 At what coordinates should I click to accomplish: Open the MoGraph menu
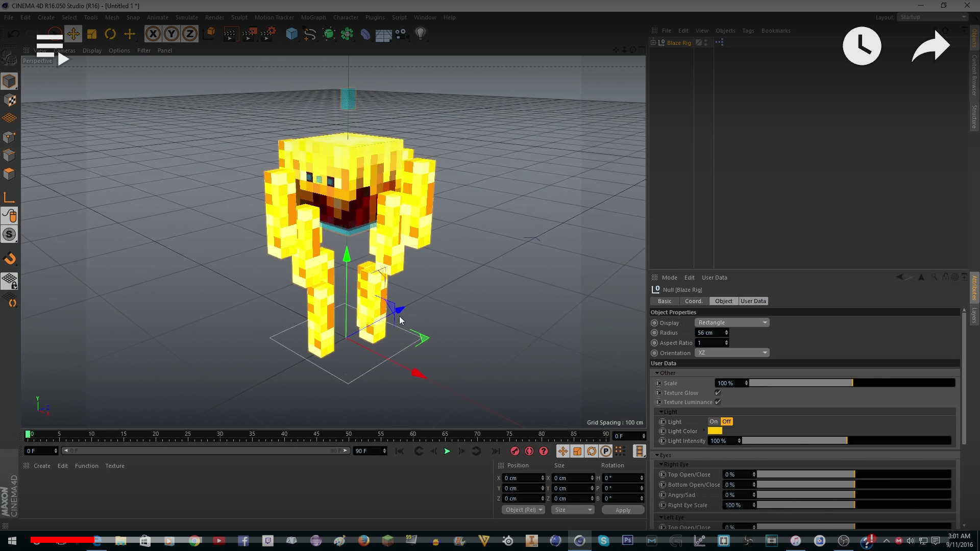313,17
